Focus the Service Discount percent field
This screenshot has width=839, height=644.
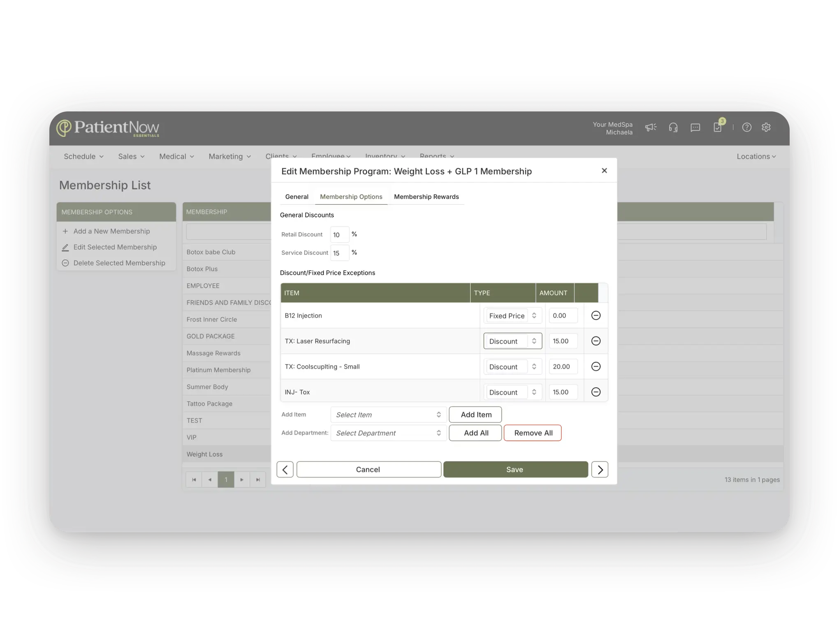(x=339, y=253)
